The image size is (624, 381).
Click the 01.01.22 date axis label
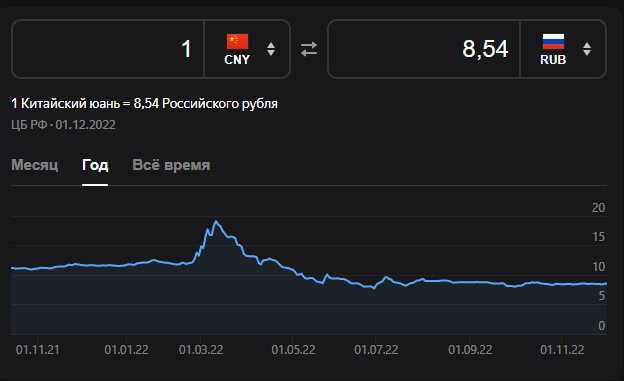click(x=126, y=350)
